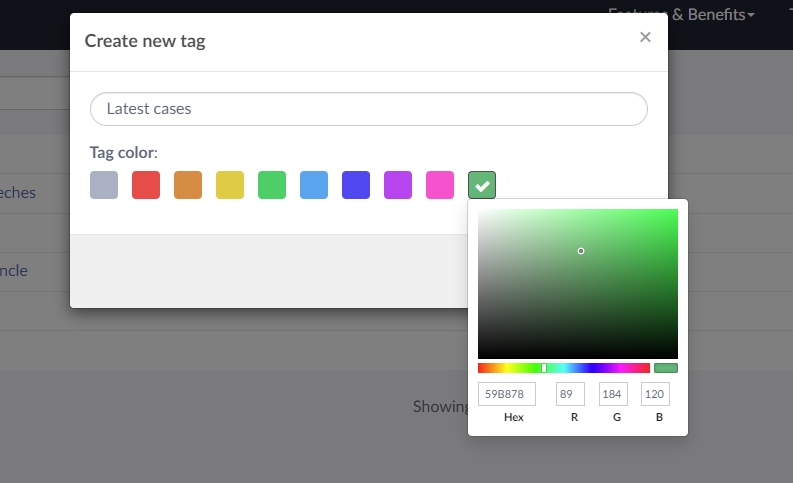
Task: Click the B value input field
Action: point(655,394)
